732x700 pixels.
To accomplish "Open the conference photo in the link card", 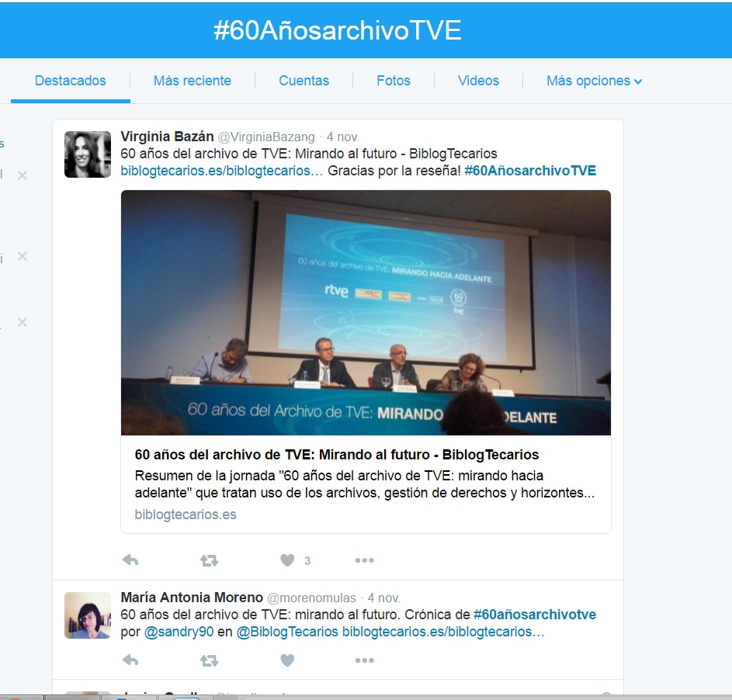I will click(366, 313).
